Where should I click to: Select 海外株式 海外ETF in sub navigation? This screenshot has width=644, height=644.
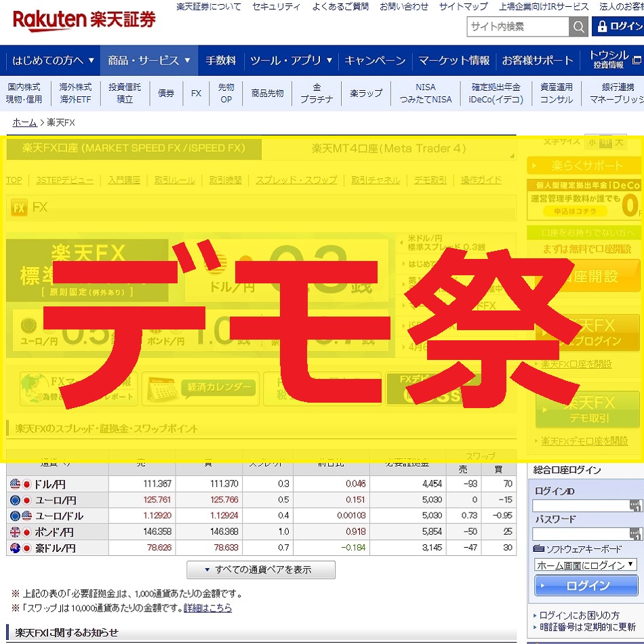point(75,94)
